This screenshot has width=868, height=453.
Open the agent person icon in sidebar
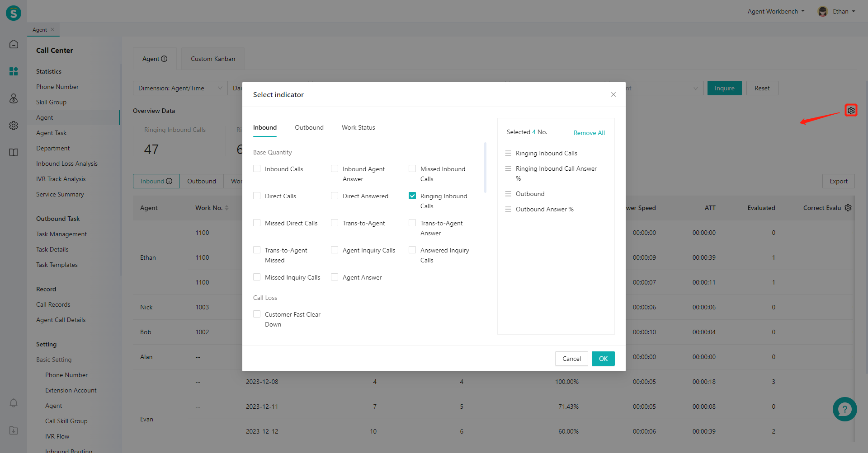pos(14,98)
